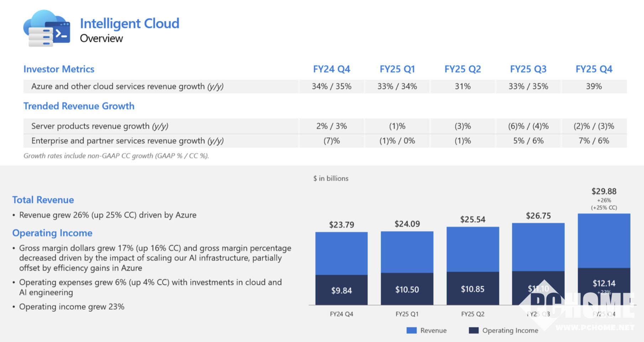Image resolution: width=644 pixels, height=342 pixels.
Task: Click the $ in billions chart label
Action: (331, 178)
